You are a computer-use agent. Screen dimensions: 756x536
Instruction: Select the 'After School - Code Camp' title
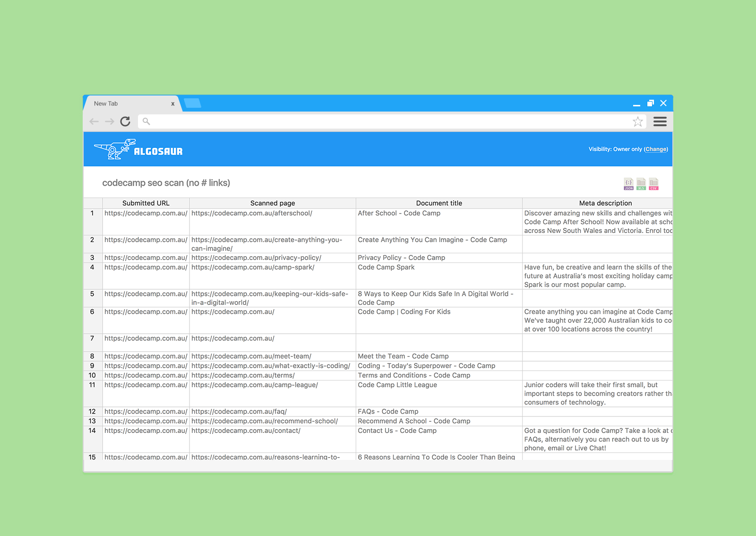click(x=399, y=213)
